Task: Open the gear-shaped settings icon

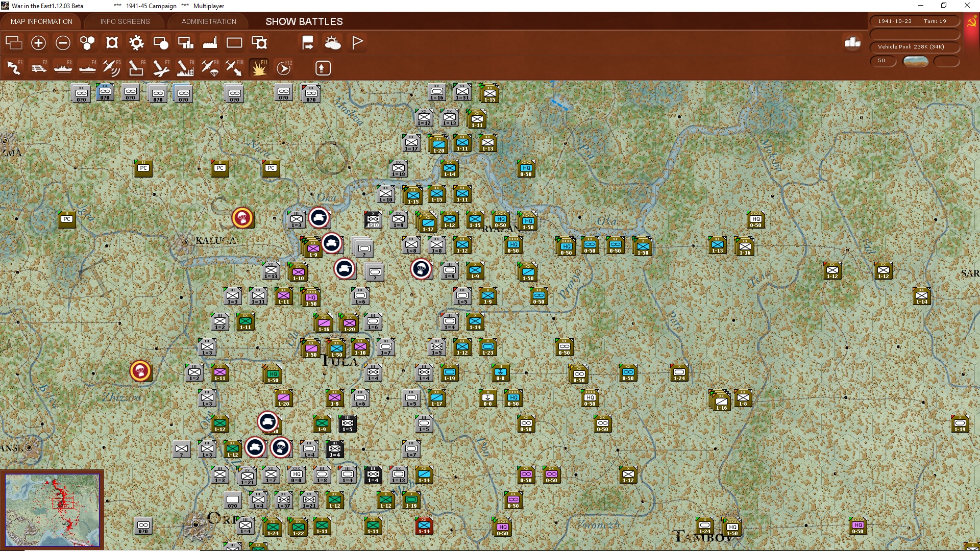Action: [x=136, y=43]
